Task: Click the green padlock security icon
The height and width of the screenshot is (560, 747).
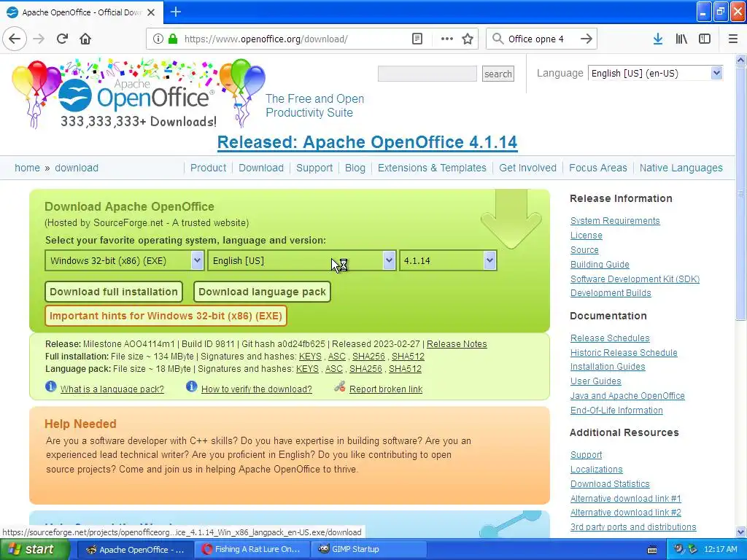Action: [x=172, y=39]
